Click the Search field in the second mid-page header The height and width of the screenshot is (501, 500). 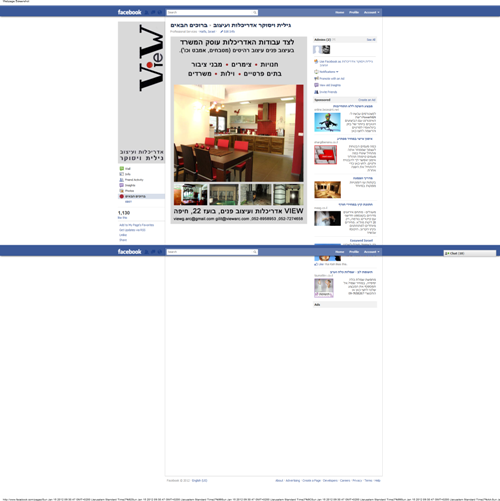(x=212, y=252)
